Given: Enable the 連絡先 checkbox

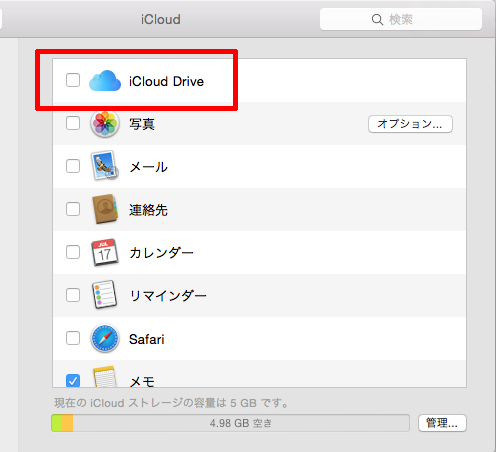Looking at the screenshot, I should (73, 209).
